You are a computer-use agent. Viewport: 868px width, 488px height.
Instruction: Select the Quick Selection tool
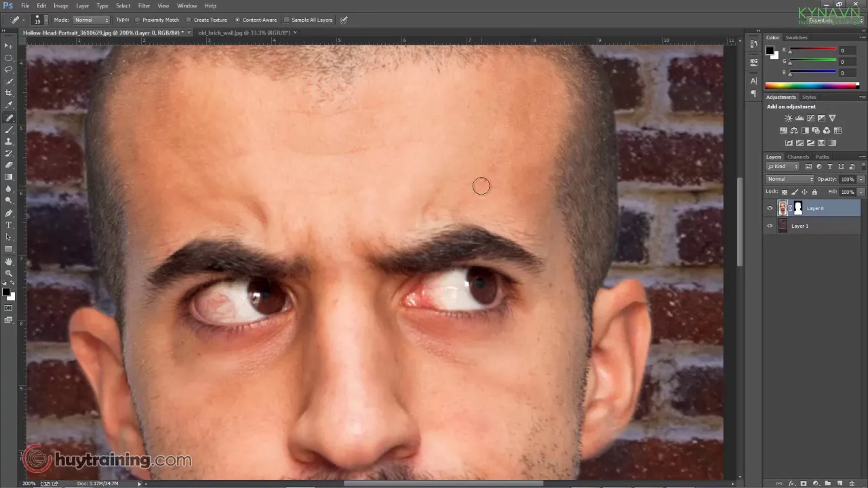9,81
